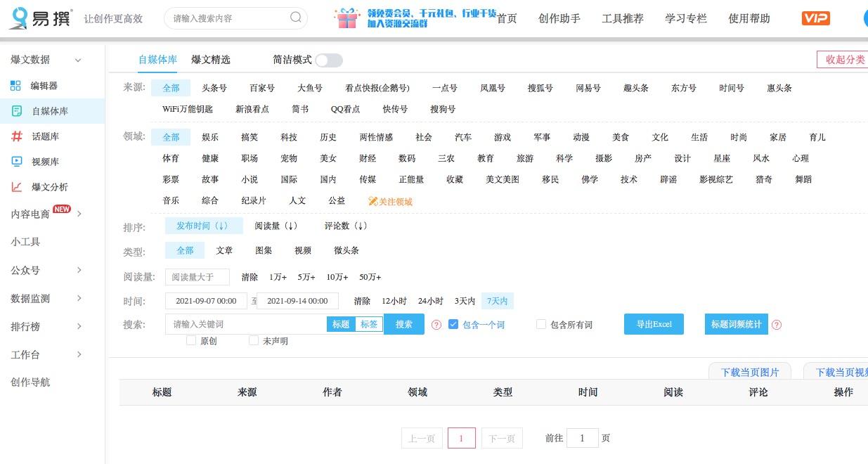Open 创作导航 in the sidebar
868x464 pixels.
click(30, 382)
